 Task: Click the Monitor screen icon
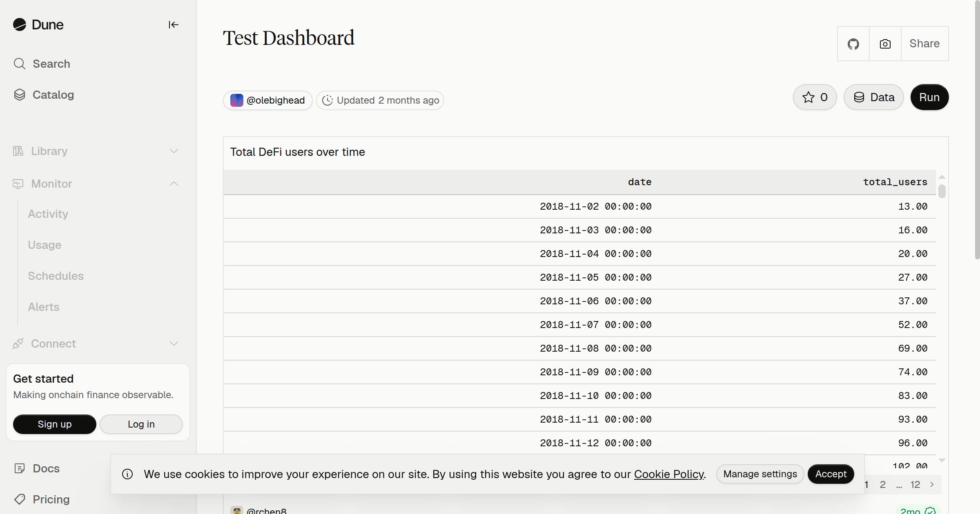click(x=18, y=184)
